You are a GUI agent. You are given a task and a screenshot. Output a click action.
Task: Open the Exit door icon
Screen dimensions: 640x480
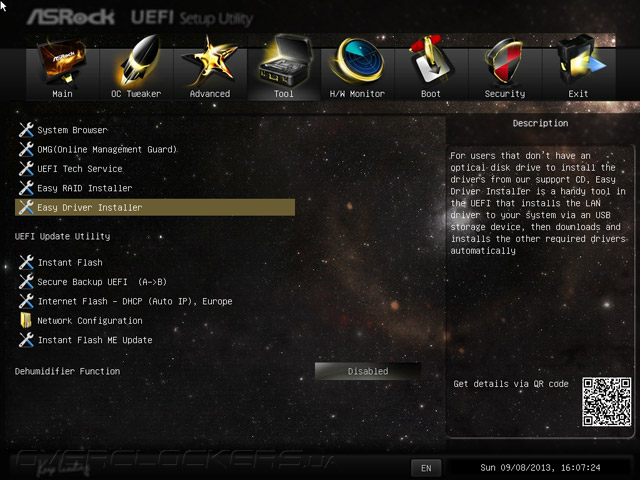(580, 60)
